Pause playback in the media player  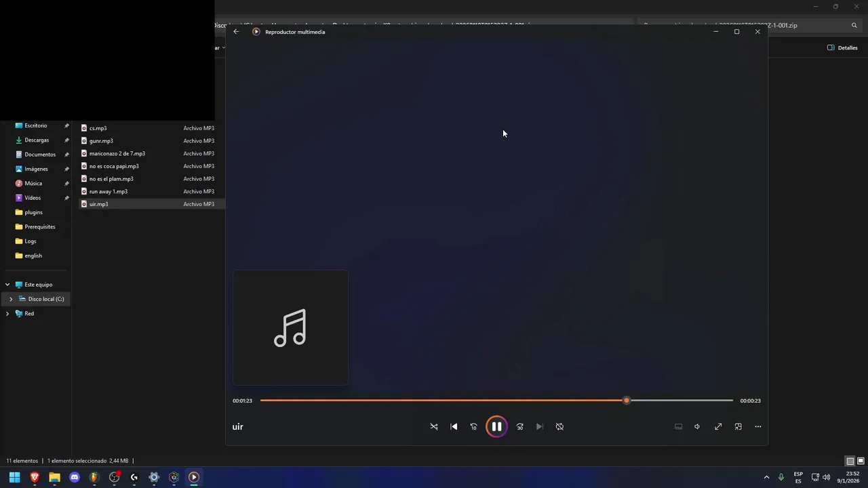(496, 426)
